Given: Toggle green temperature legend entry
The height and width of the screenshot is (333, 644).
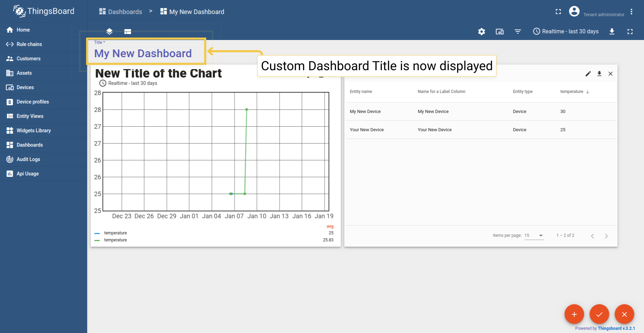Looking at the screenshot, I should [111, 240].
